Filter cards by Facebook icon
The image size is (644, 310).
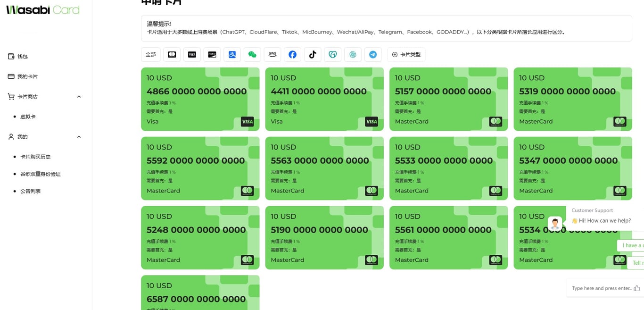click(x=292, y=55)
